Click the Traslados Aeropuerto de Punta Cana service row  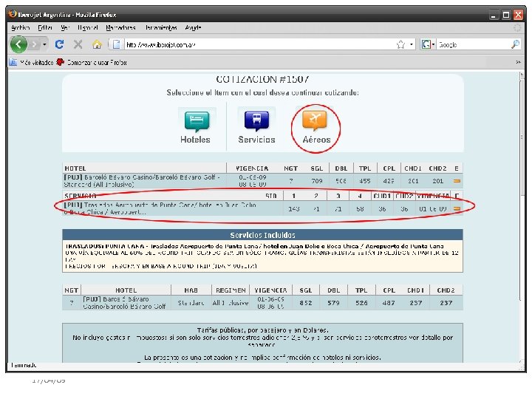click(x=160, y=208)
